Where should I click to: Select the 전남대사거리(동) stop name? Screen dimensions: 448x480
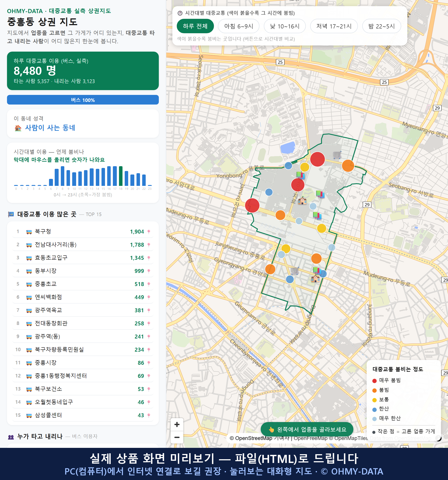point(56,244)
